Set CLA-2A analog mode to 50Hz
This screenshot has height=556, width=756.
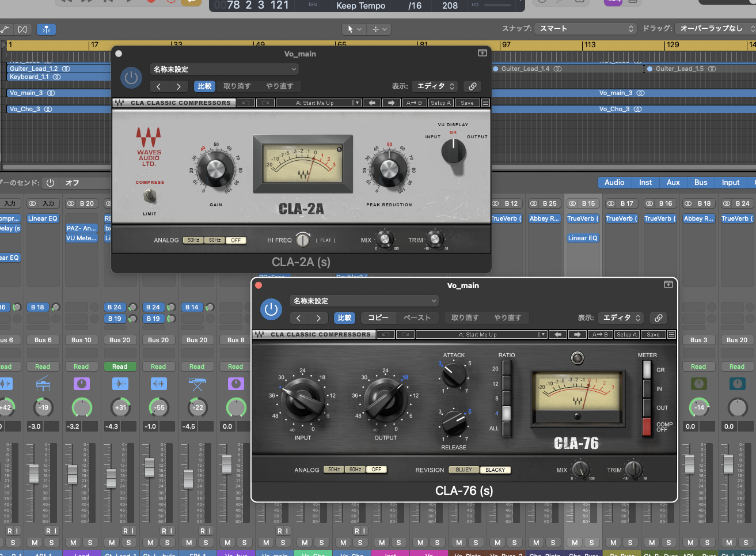pyautogui.click(x=193, y=240)
